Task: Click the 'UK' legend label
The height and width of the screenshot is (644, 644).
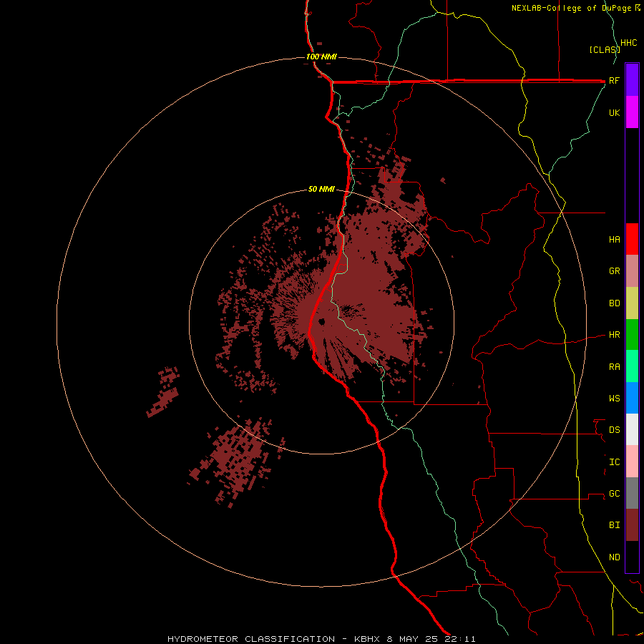Action: pos(614,113)
